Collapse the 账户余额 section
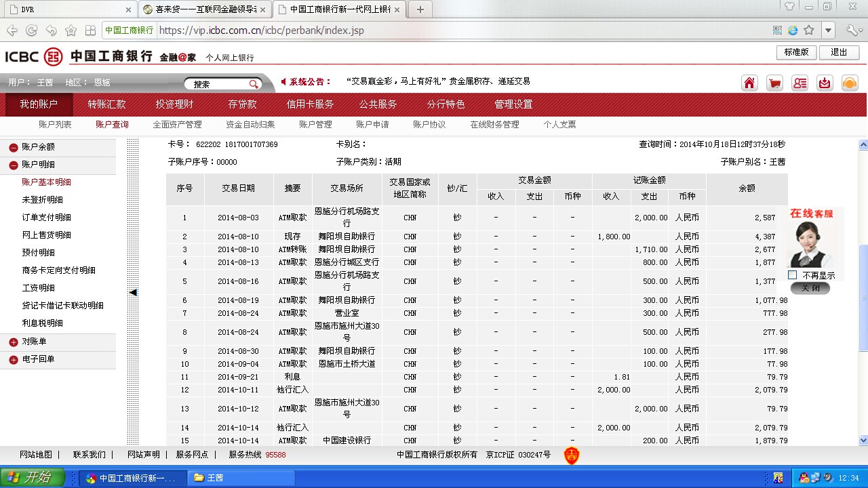 (x=14, y=147)
